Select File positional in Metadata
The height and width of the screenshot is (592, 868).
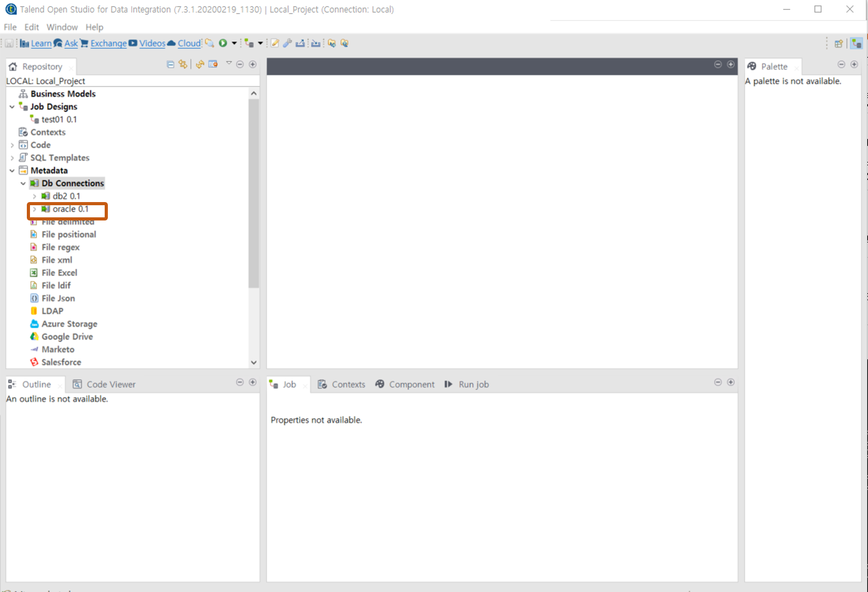(x=69, y=234)
